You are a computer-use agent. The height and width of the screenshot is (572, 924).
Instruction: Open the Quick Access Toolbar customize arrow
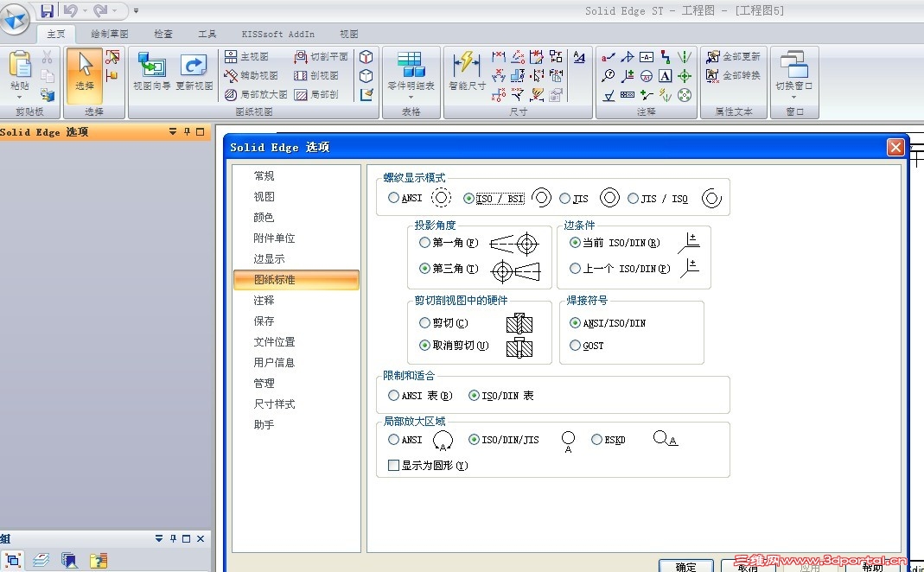[x=136, y=10]
